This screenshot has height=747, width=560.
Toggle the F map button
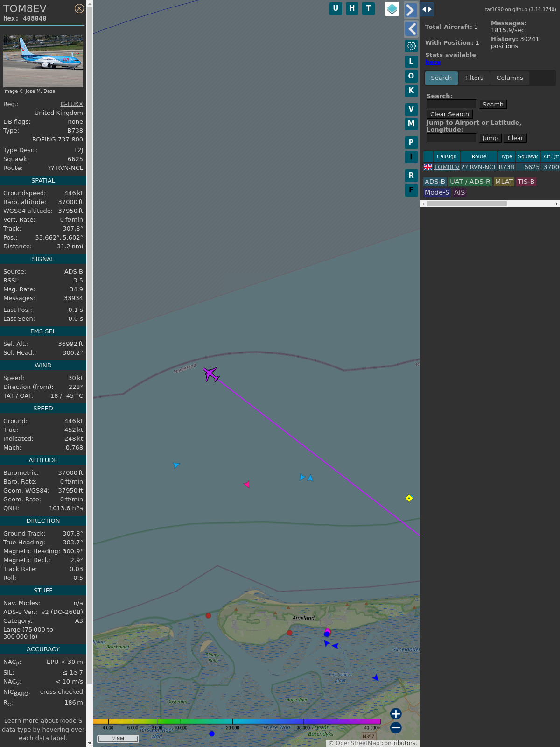tap(411, 190)
